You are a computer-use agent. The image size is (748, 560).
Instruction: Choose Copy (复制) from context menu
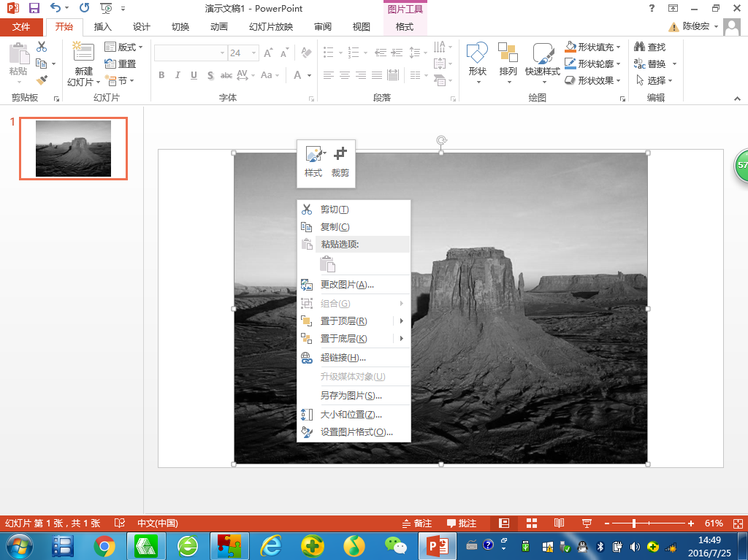(x=354, y=227)
